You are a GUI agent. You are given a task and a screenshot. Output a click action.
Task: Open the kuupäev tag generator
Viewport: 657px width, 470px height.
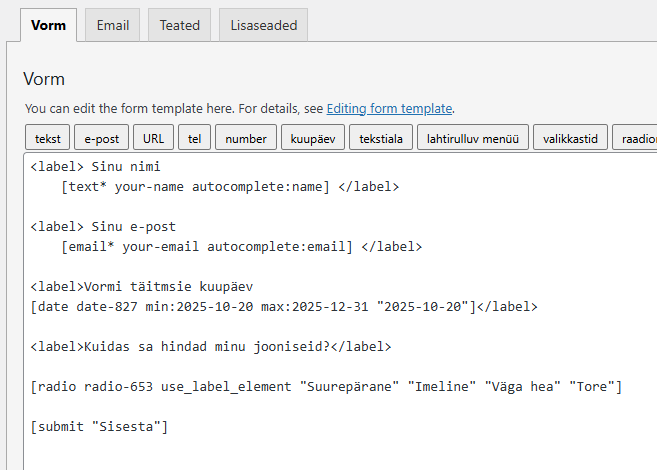314,139
